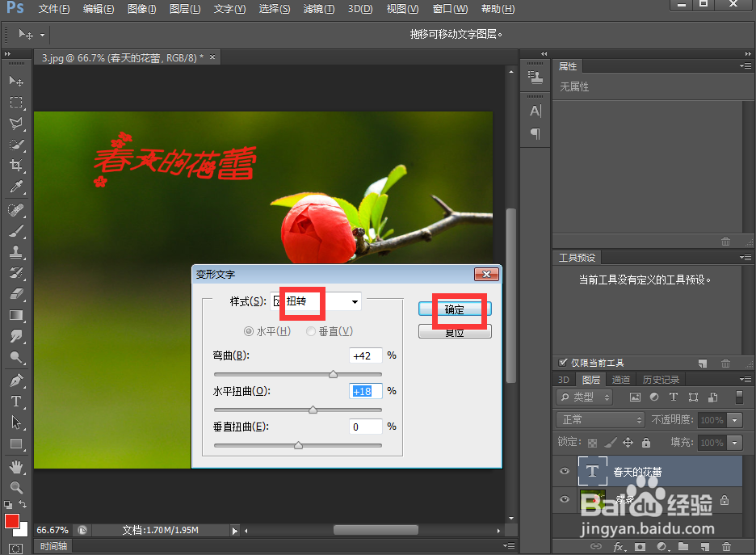The image size is (756, 555).
Task: Select the Clone Stamp tool
Action: coord(16,252)
